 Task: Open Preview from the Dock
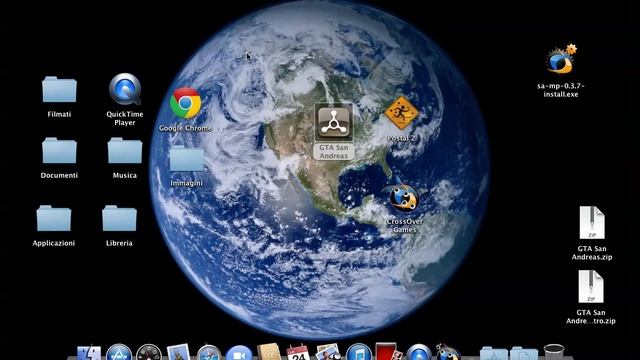tap(329, 352)
